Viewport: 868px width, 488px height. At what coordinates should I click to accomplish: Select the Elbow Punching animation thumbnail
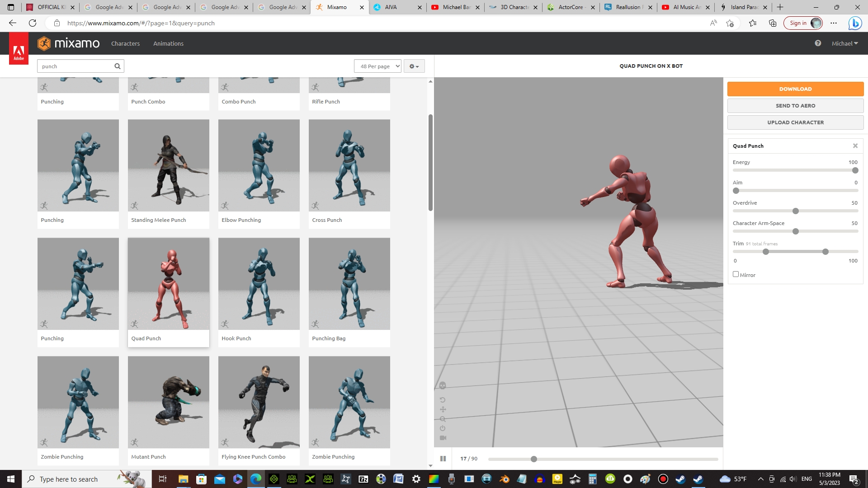259,165
